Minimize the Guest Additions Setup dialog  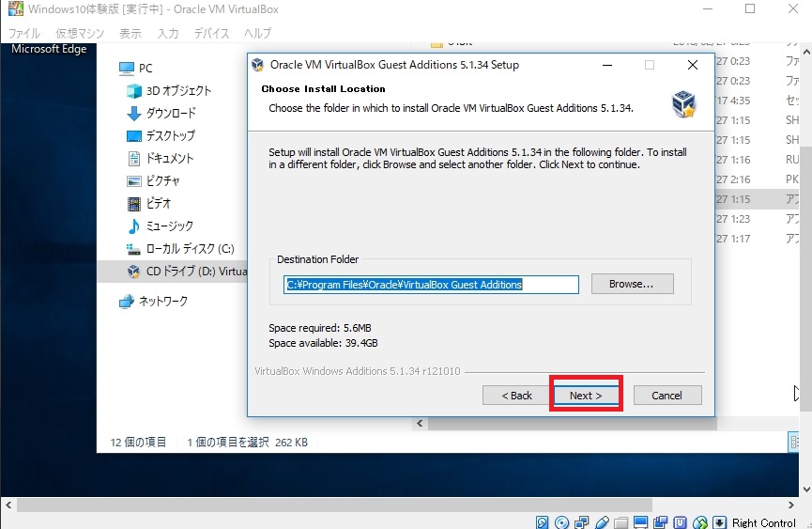tap(607, 65)
